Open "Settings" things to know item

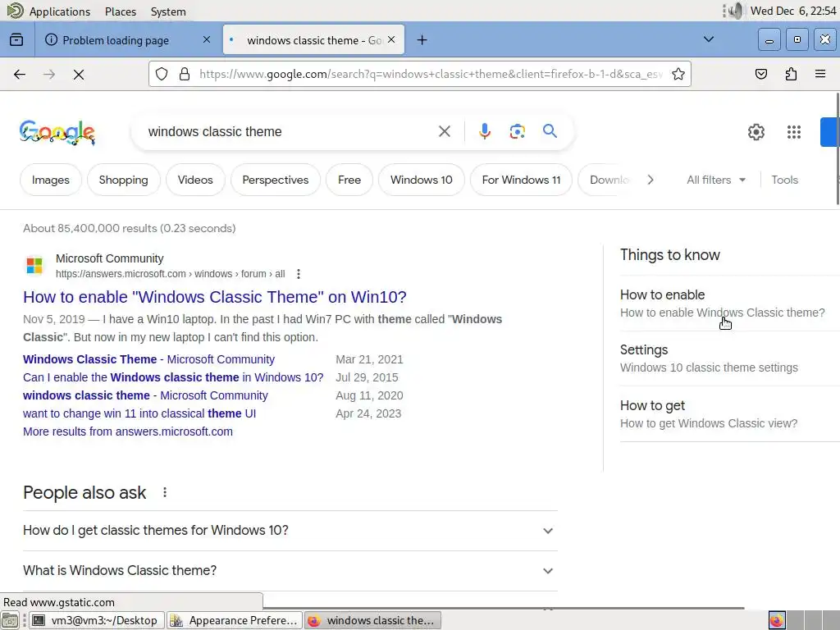pos(728,358)
